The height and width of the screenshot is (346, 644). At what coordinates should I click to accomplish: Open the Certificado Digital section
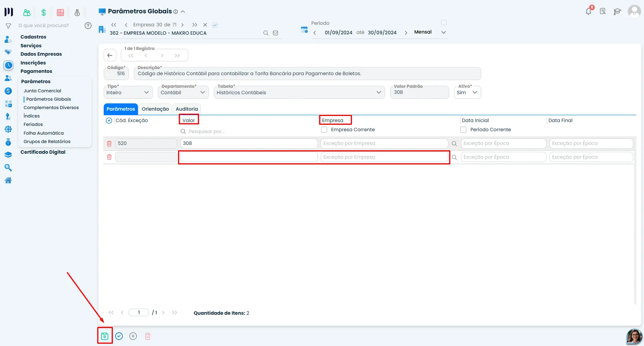coord(43,152)
